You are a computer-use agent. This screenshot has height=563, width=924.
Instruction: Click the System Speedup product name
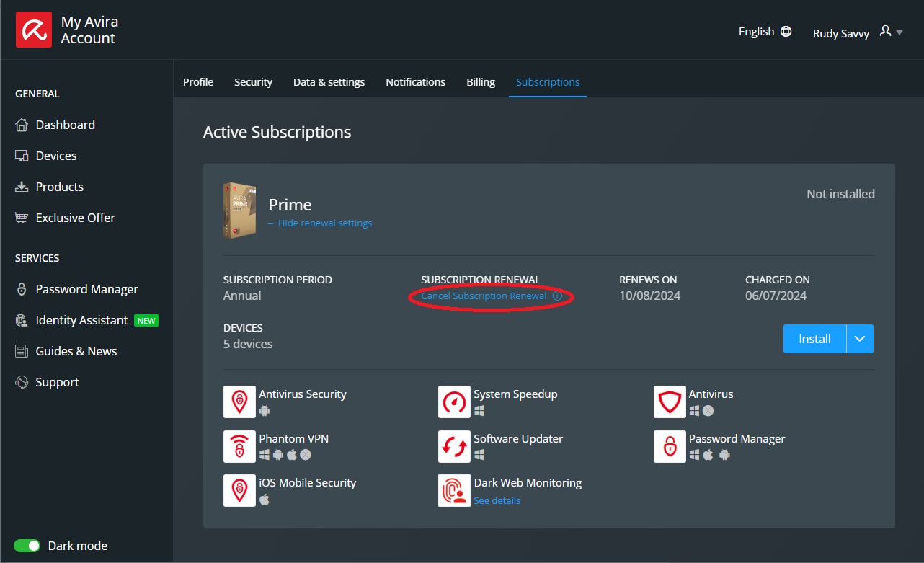[515, 394]
